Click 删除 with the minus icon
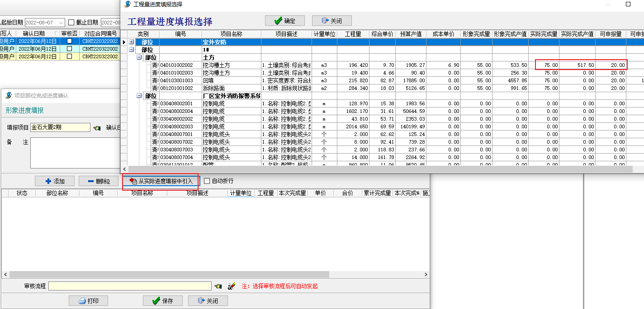This screenshot has height=309, width=644. (x=99, y=181)
